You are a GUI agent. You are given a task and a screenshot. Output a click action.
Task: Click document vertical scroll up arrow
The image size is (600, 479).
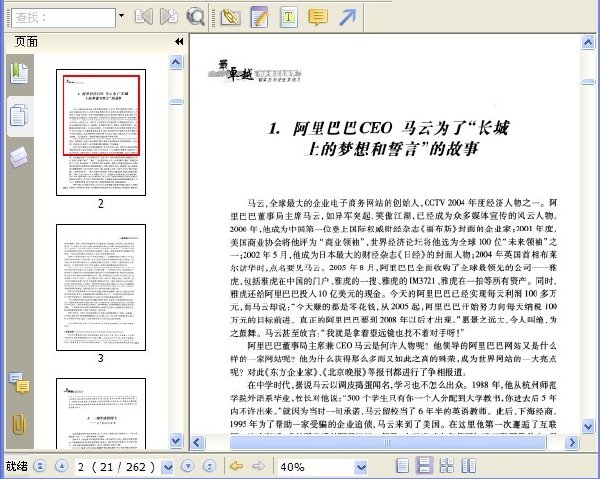point(588,42)
